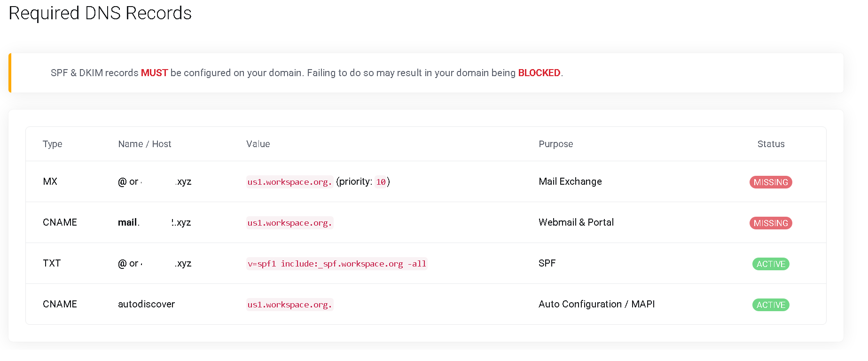868x361 pixels.
Task: Click the Value column header
Action: click(258, 144)
